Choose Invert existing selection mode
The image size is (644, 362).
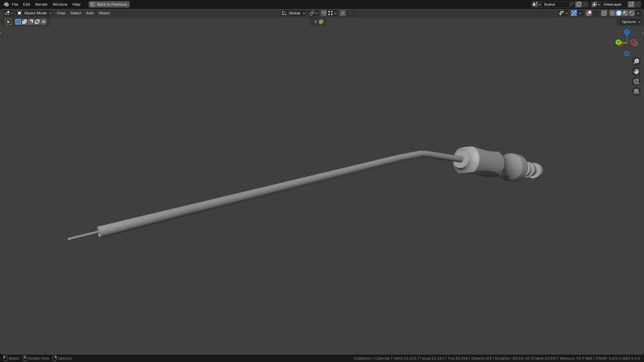tap(37, 22)
